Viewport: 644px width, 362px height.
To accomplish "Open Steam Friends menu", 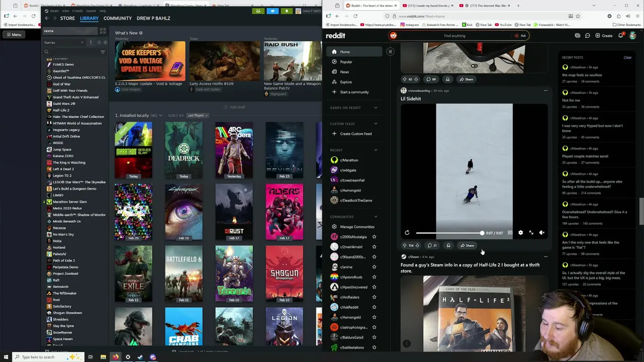I will coord(77,11).
